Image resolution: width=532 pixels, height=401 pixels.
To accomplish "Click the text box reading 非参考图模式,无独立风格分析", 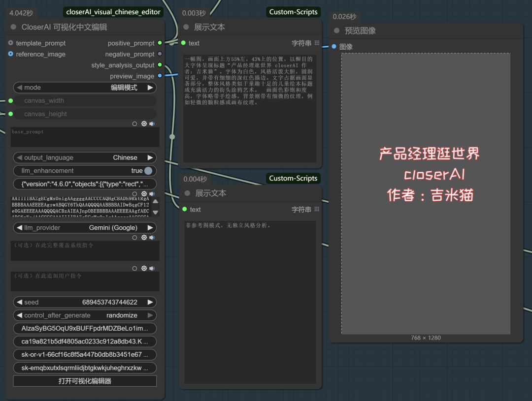I will point(250,303).
